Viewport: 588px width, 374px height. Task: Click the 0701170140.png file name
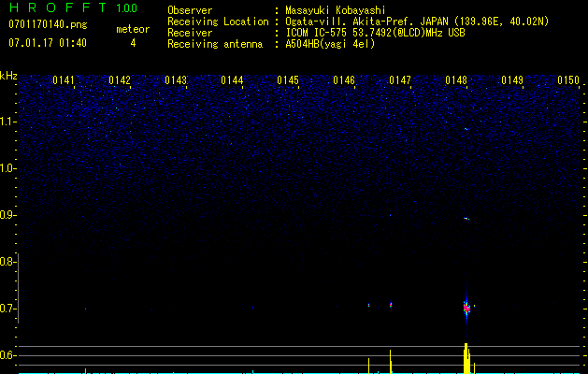pos(46,25)
